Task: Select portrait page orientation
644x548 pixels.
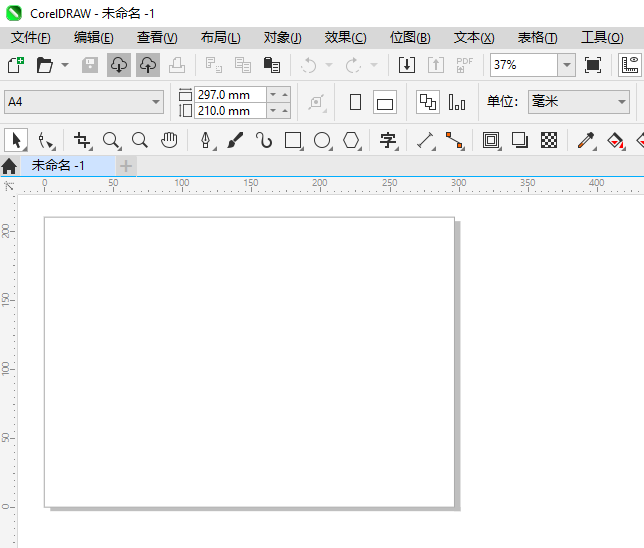Action: tap(356, 102)
